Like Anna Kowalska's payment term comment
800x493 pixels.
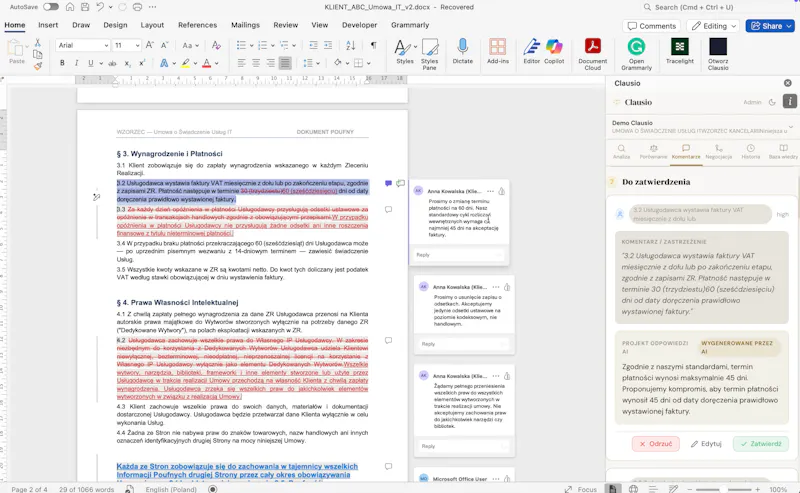(502, 191)
